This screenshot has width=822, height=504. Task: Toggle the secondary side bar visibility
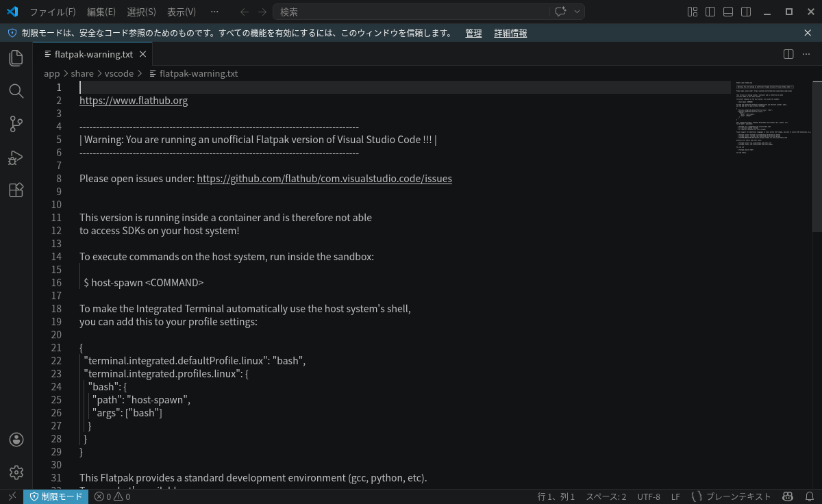(x=746, y=12)
